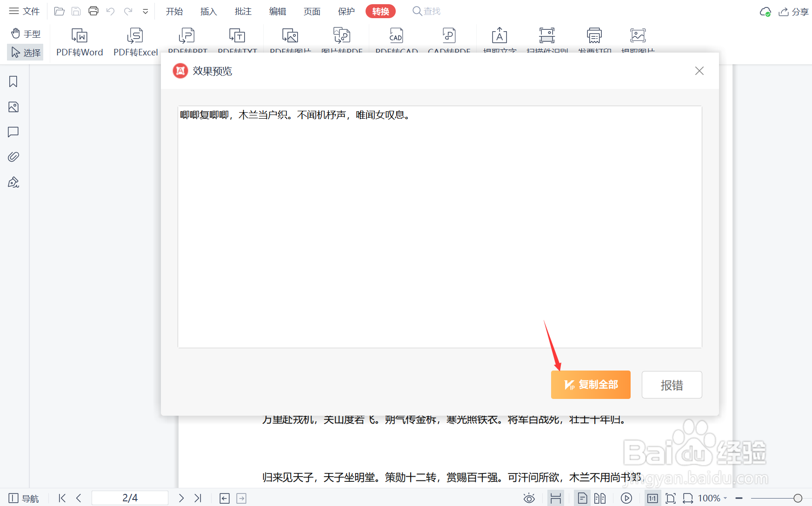This screenshot has height=506, width=812.
Task: Open the PDF转Excel converter
Action: [135, 42]
